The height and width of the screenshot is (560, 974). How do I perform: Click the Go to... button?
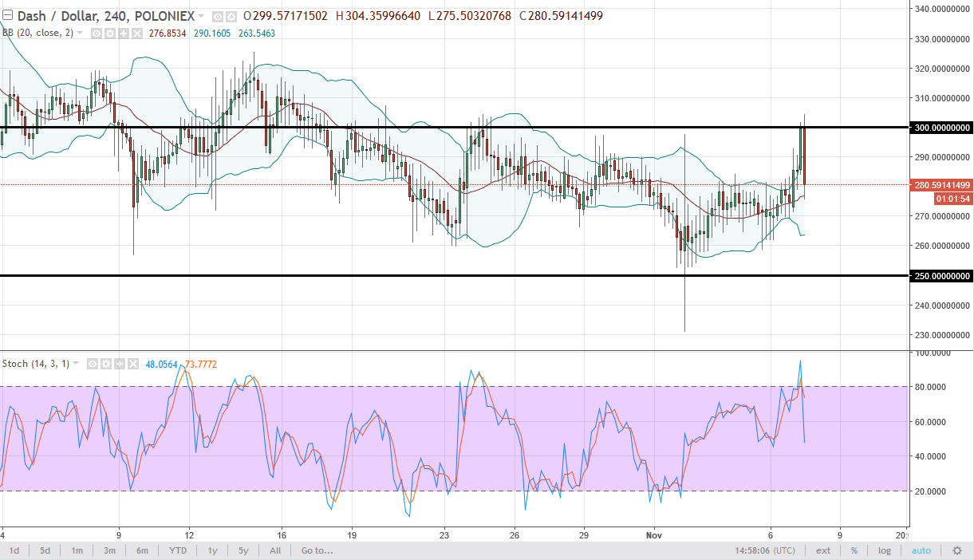pyautogui.click(x=317, y=550)
